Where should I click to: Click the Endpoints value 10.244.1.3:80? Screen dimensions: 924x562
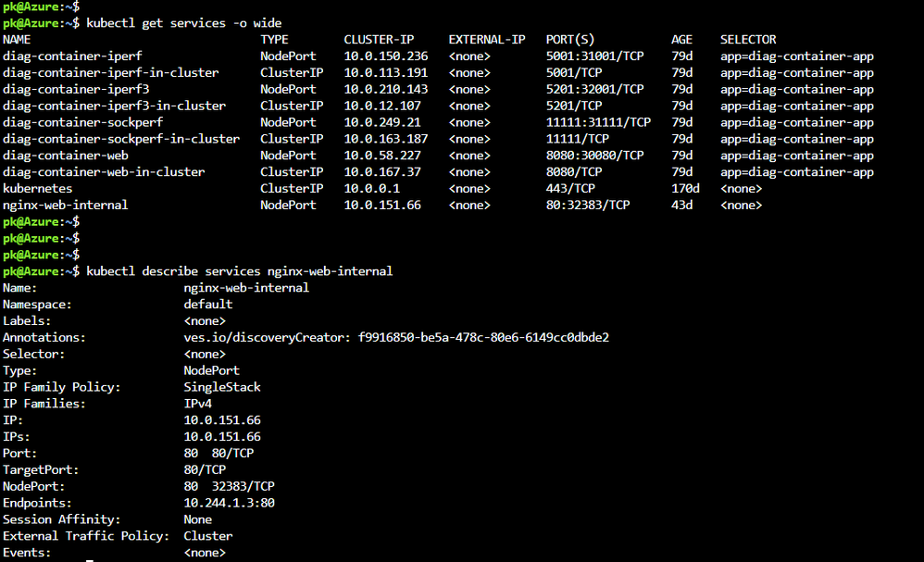[x=230, y=503]
